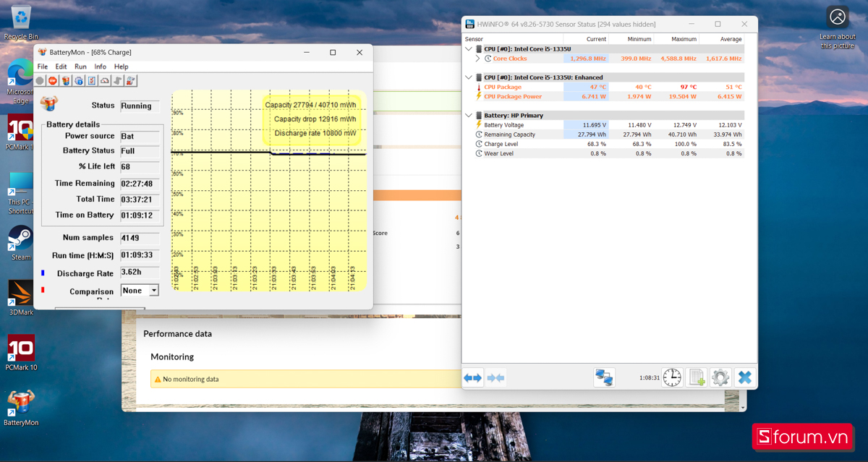Screen dimensions: 868x462
Task: Open the Steam desktop shortcut
Action: point(21,243)
